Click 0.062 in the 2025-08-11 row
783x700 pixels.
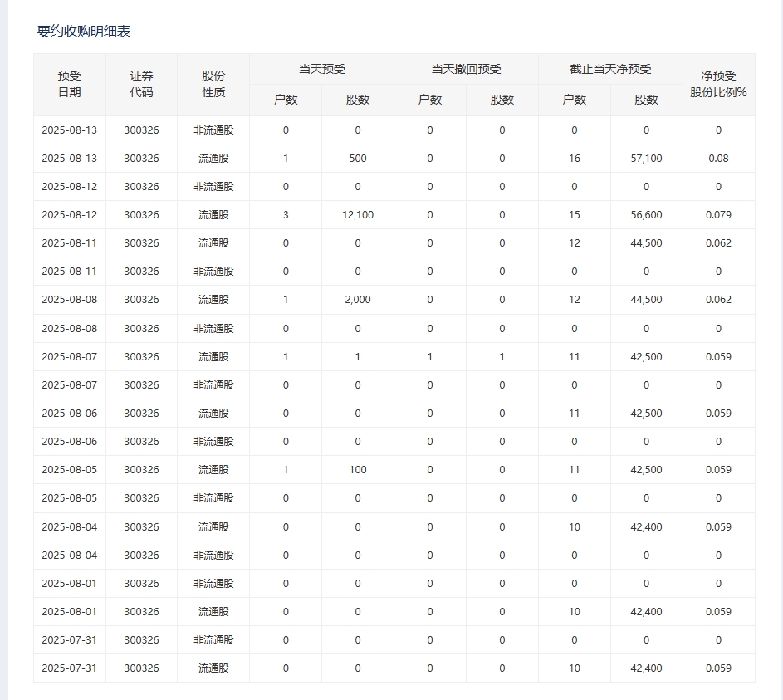pyautogui.click(x=718, y=243)
